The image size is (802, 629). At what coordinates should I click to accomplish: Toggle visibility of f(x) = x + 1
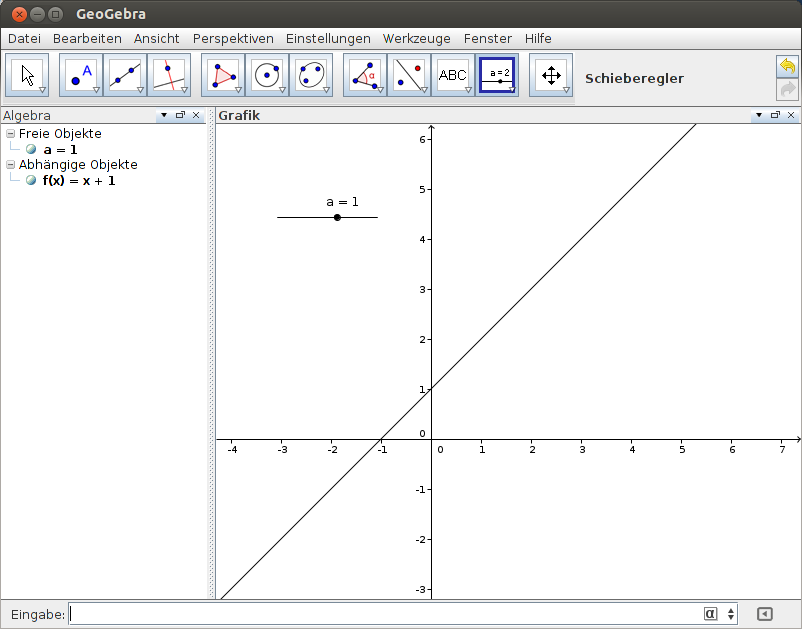[31, 182]
